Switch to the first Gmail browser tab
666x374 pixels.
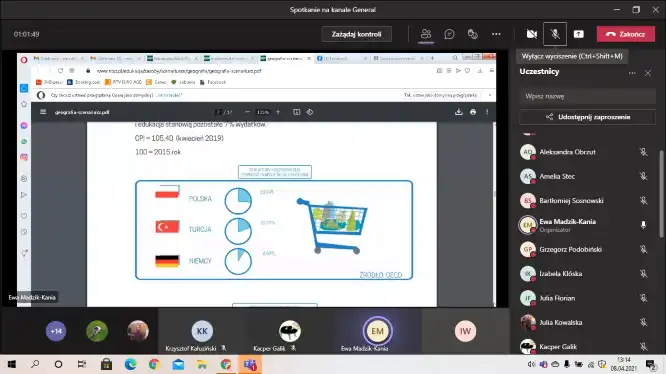[58, 58]
